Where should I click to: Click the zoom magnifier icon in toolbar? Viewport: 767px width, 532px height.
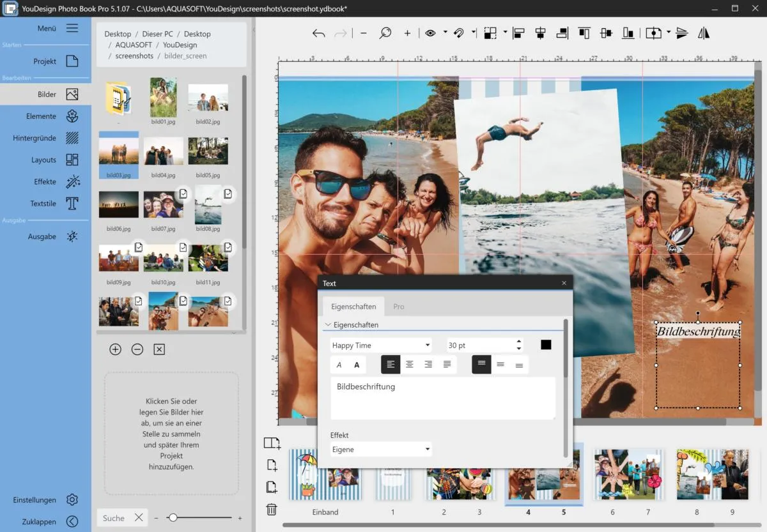point(385,33)
